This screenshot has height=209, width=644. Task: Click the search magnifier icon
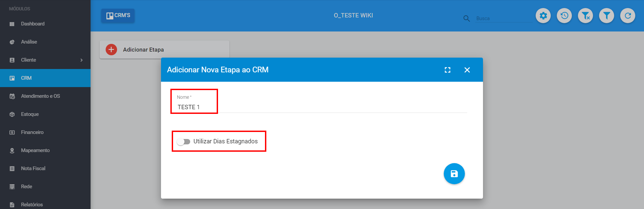[467, 18]
